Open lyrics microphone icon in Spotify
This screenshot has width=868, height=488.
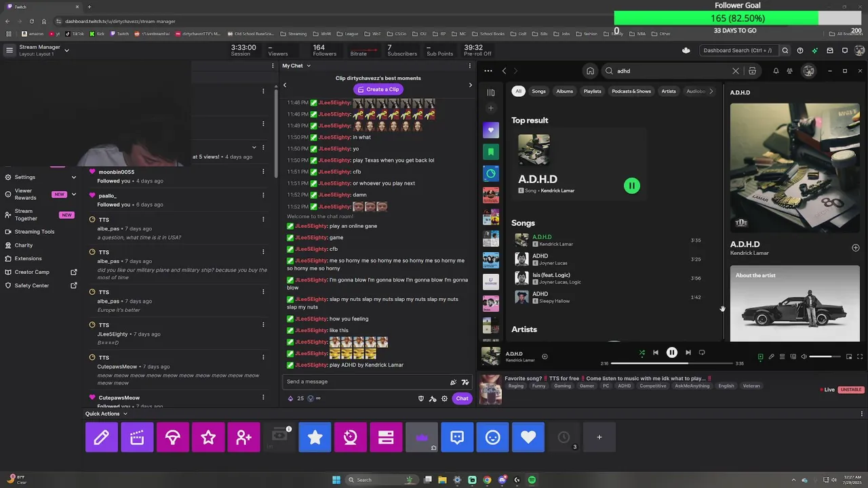771,357
